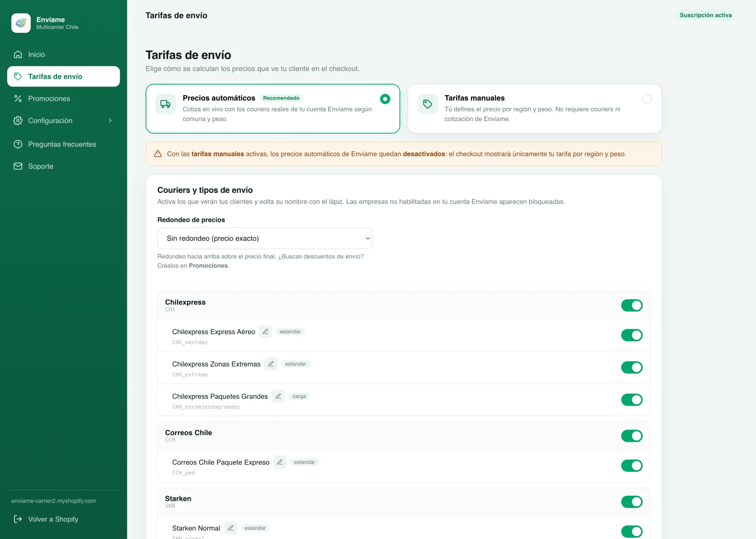Viewport: 756px width, 539px height.
Task: Click the gear icon for Configuración
Action: (18, 121)
